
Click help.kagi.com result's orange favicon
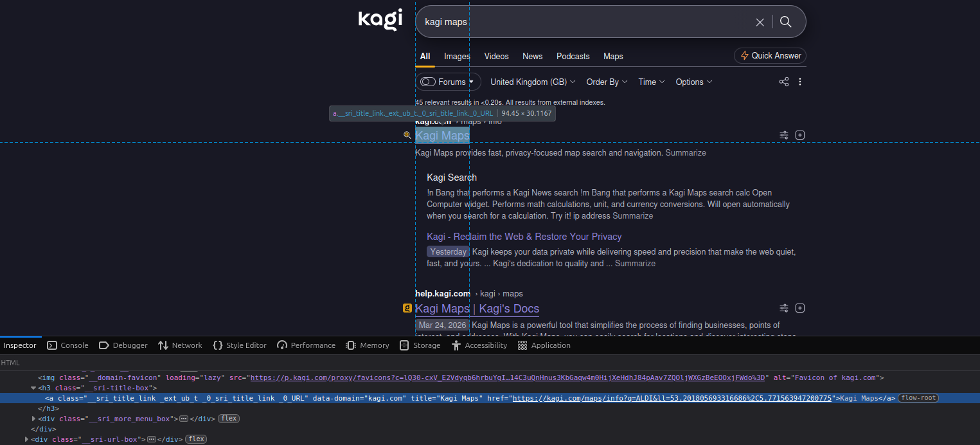pos(407,308)
